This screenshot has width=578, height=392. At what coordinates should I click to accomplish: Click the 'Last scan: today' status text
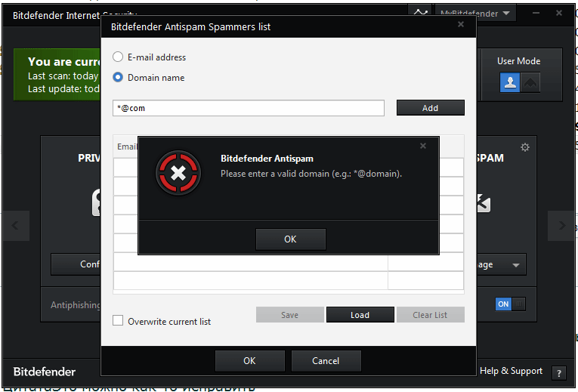point(63,76)
